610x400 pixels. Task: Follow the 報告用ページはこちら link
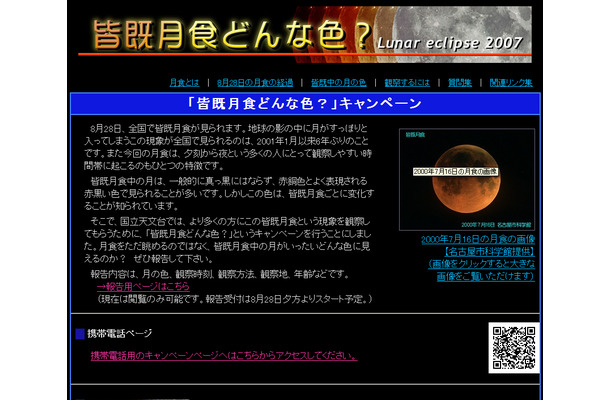(x=143, y=286)
